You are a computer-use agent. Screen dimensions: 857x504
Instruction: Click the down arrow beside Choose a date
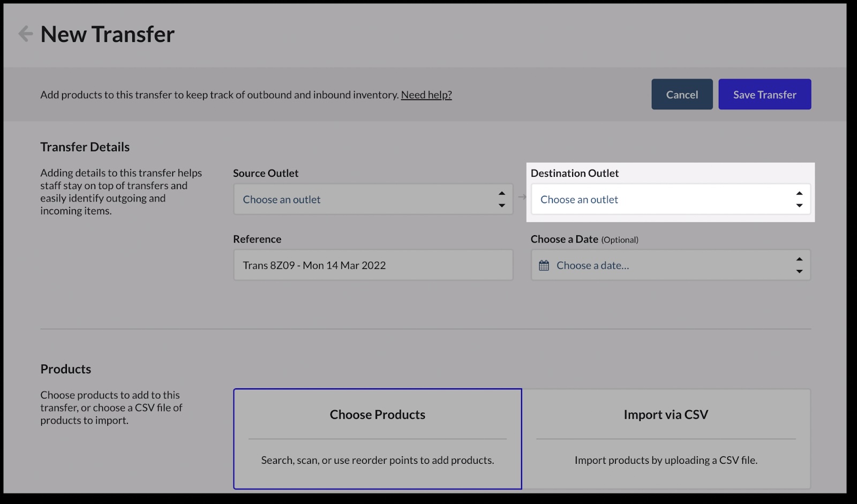pos(799,271)
